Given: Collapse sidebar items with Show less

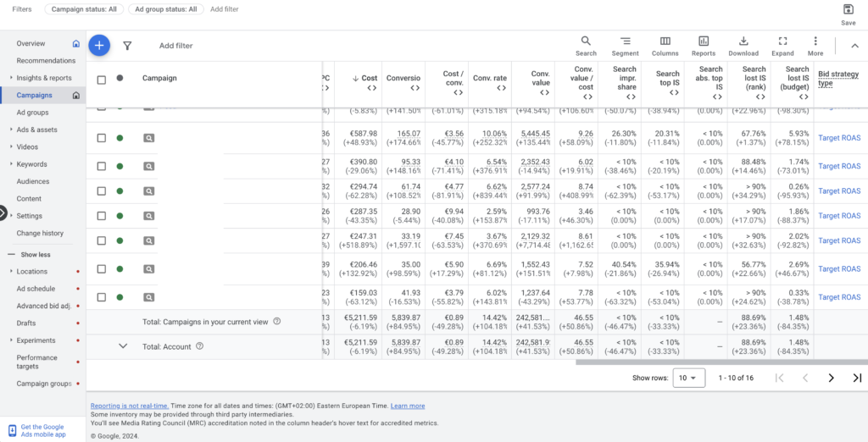Looking at the screenshot, I should (31, 255).
